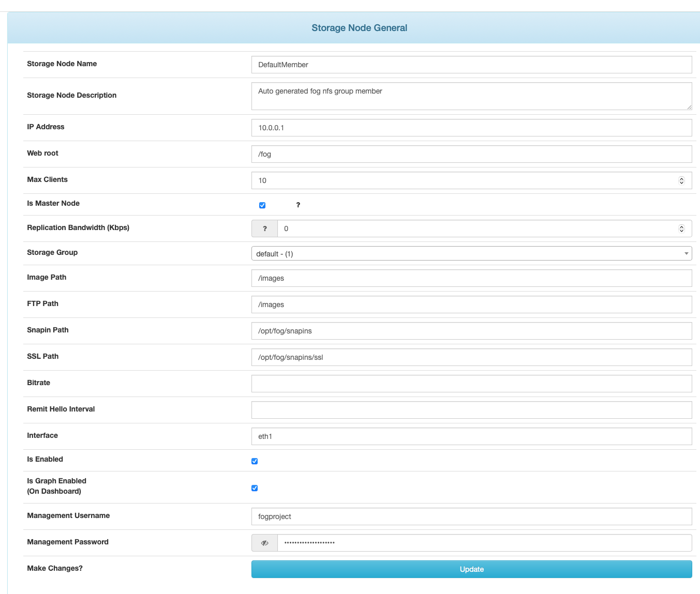Click the SSL Path input
This screenshot has width=700, height=594.
coord(472,357)
